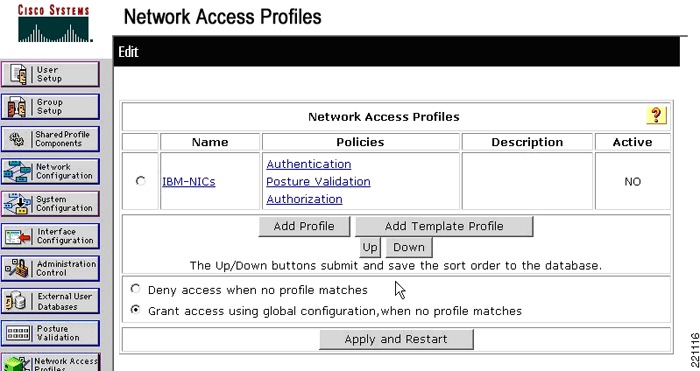Viewport: 700px width, 371px height.
Task: Open the IBM-NICs profile link
Action: pos(189,182)
